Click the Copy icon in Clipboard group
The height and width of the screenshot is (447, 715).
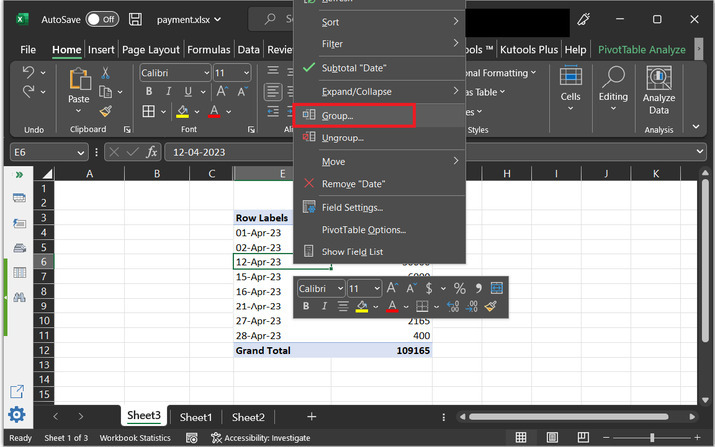105,92
